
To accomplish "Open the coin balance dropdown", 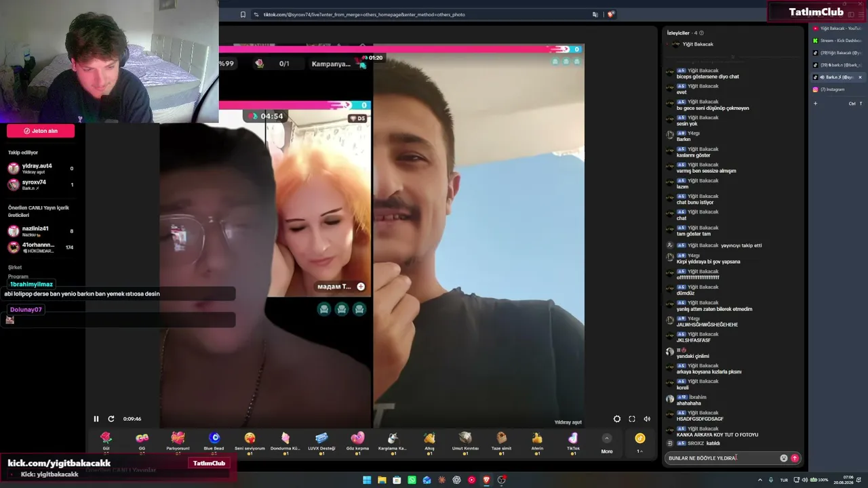I will coord(639,443).
